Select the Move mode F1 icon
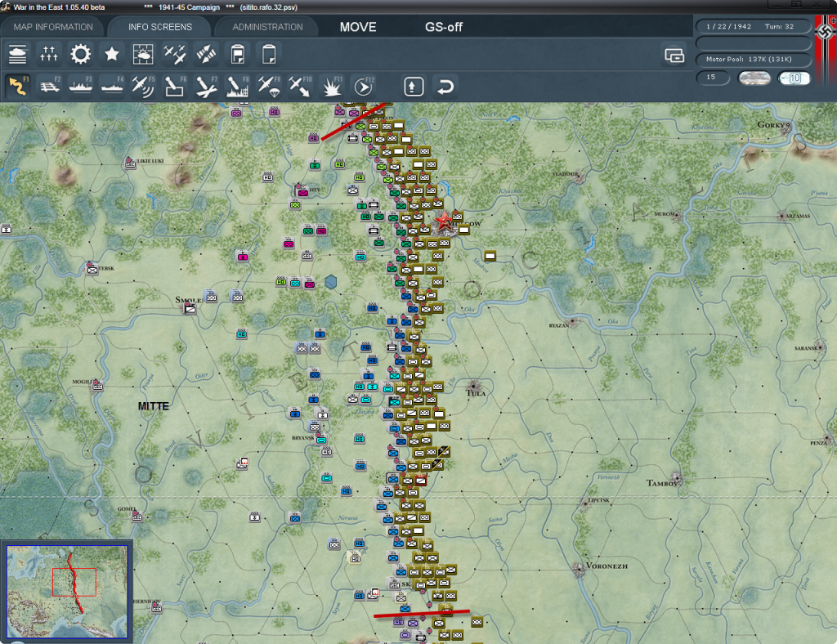Image resolution: width=837 pixels, height=644 pixels. pos(18,87)
